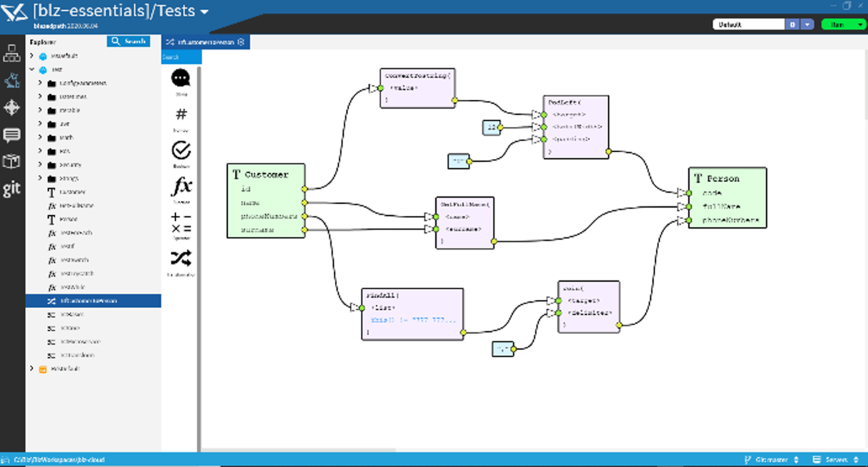The height and width of the screenshot is (467, 868).
Task: Select the String tool in the palette
Action: tap(180, 78)
